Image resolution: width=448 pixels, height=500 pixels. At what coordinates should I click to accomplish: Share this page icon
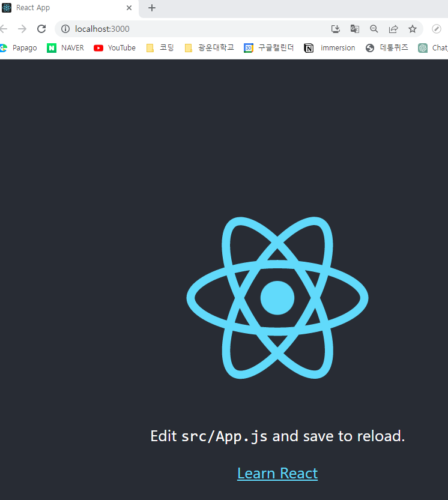[393, 29]
